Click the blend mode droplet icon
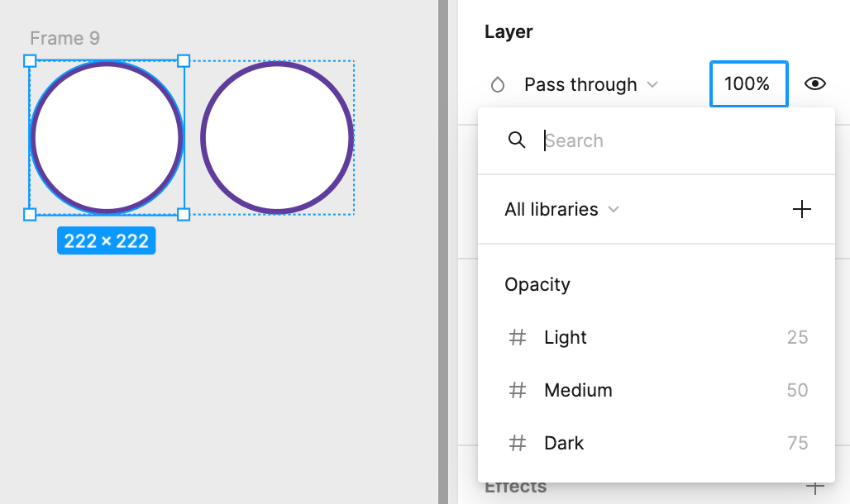The height and width of the screenshot is (504, 850). [x=498, y=84]
